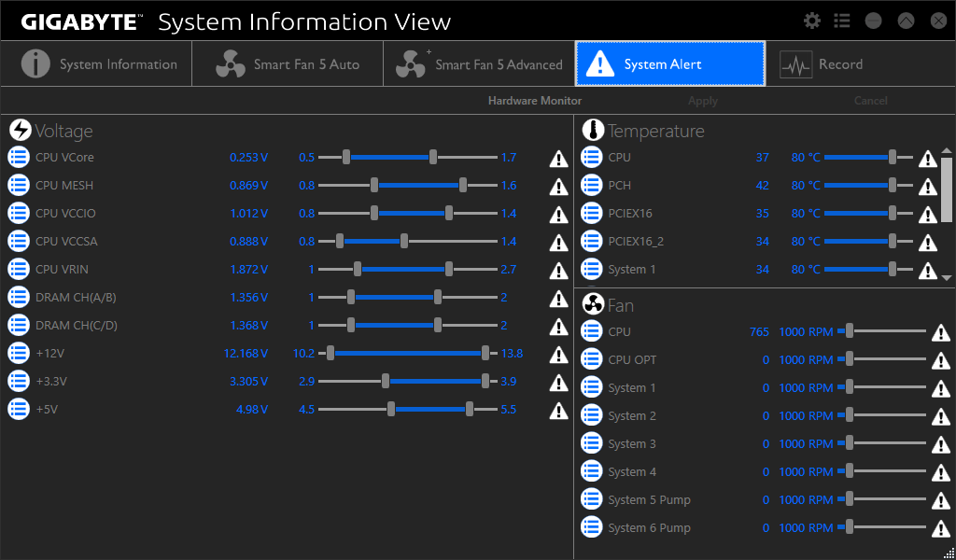This screenshot has height=560, width=956.
Task: Click the +12V list icon
Action: [x=19, y=354]
